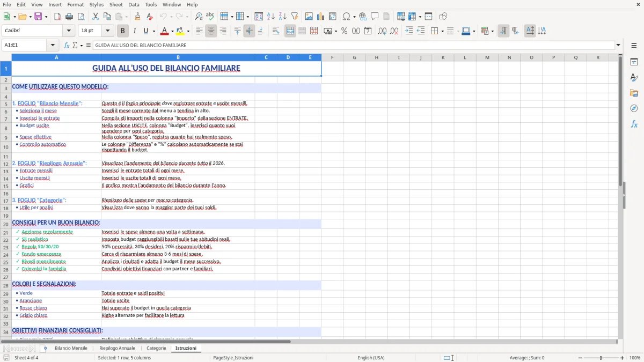Viewport: 644px width, 362px height.
Task: Click Format as Percent icon
Action: [344, 31]
